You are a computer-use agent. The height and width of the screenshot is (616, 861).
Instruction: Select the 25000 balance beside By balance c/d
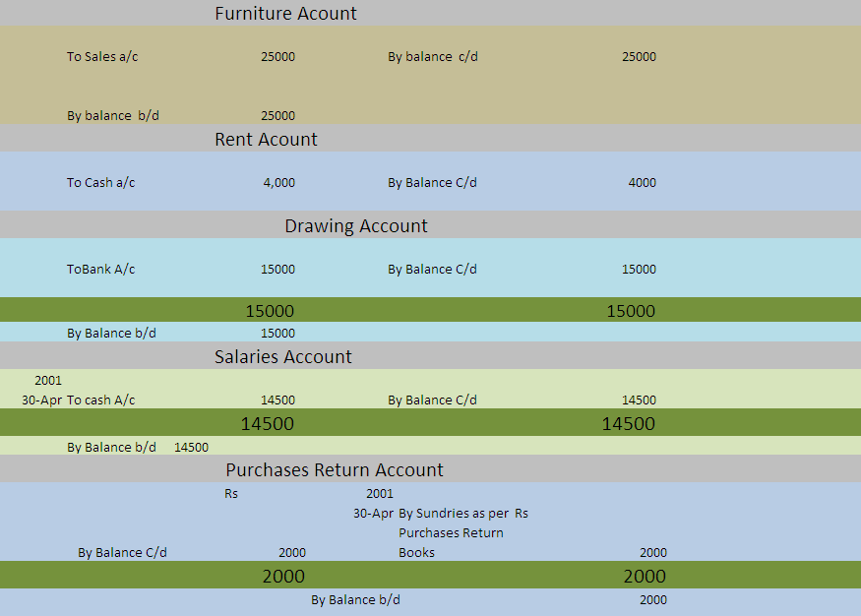639,56
